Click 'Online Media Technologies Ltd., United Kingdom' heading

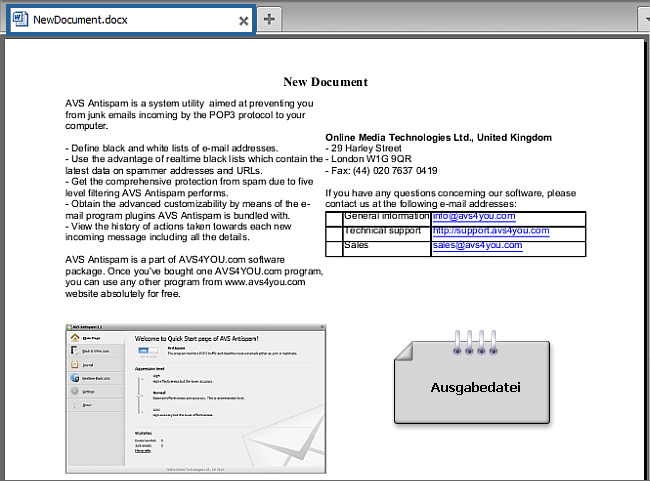click(x=438, y=138)
